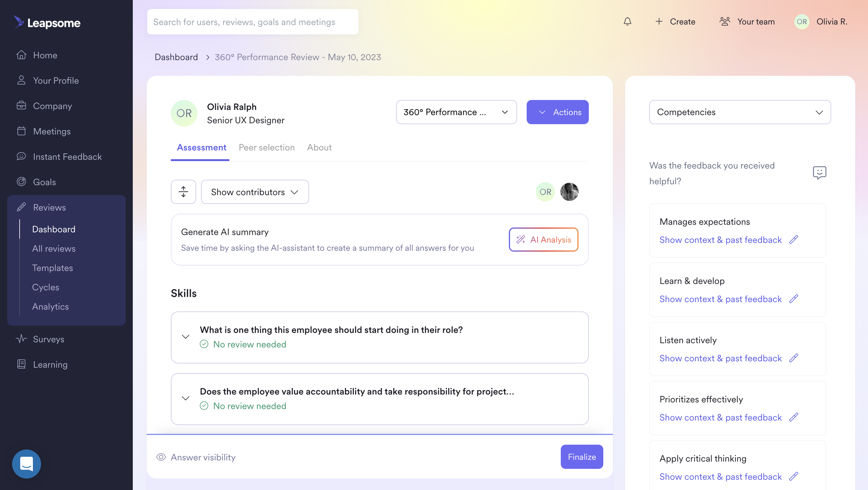The image size is (868, 490).
Task: Open Templates in sidebar
Action: (x=53, y=268)
